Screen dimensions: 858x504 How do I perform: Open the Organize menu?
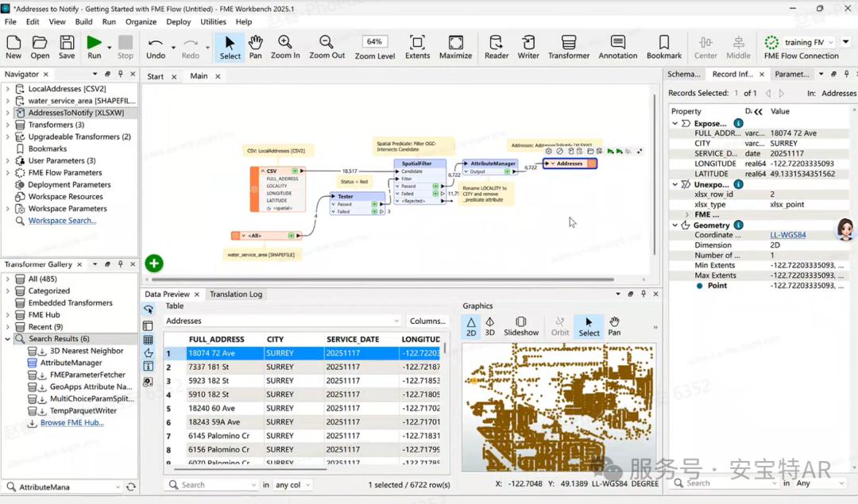point(141,22)
